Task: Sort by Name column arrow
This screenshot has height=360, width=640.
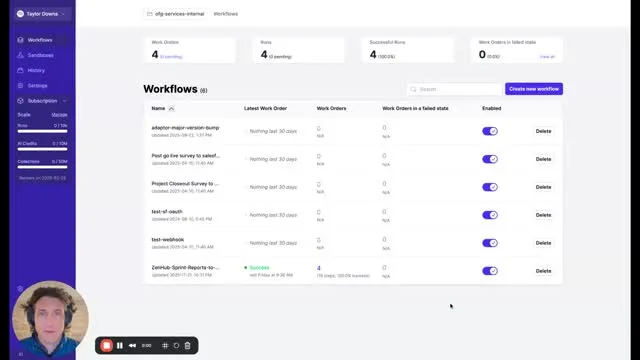Action: (171, 109)
